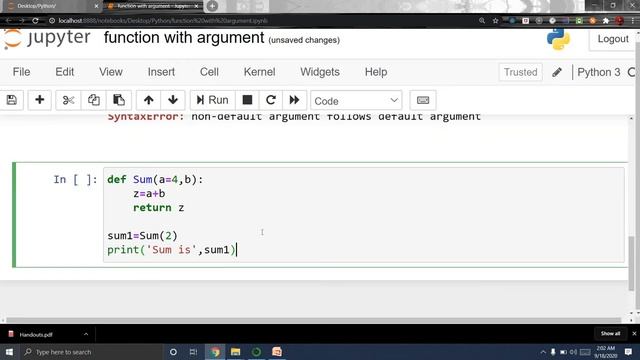Move selected cell down arrow

coord(173,100)
